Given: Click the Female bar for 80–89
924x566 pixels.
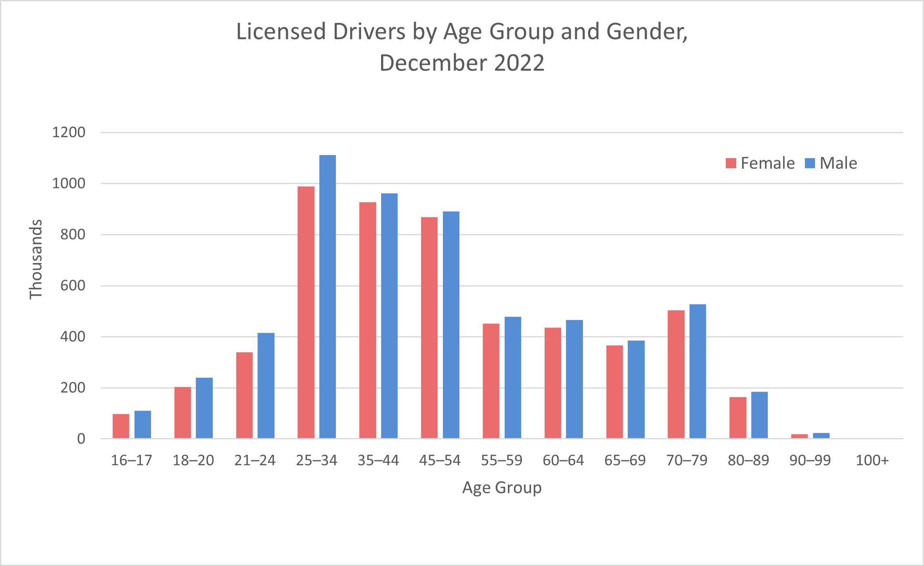Looking at the screenshot, I should point(738,418).
